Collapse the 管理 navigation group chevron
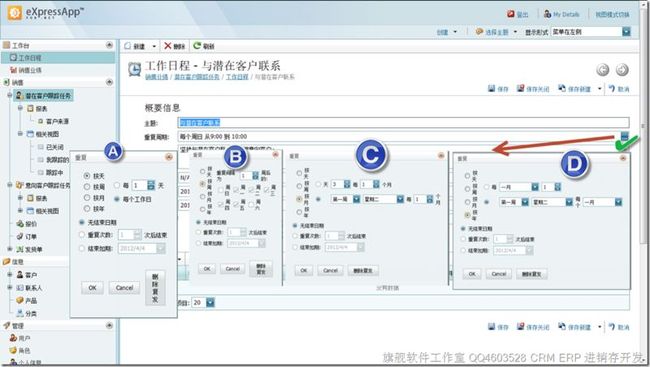 [x=109, y=326]
